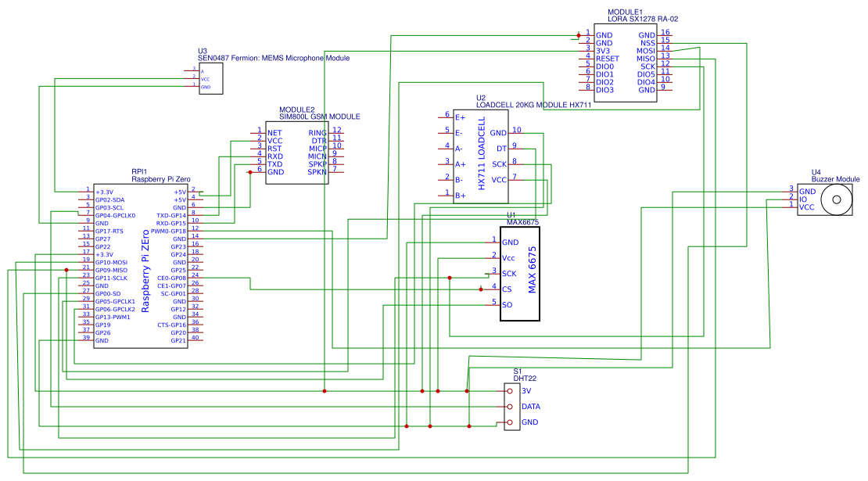Click the SIM800L GSM MODULE title
Image resolution: width=868 pixels, height=481 pixels.
319,117
